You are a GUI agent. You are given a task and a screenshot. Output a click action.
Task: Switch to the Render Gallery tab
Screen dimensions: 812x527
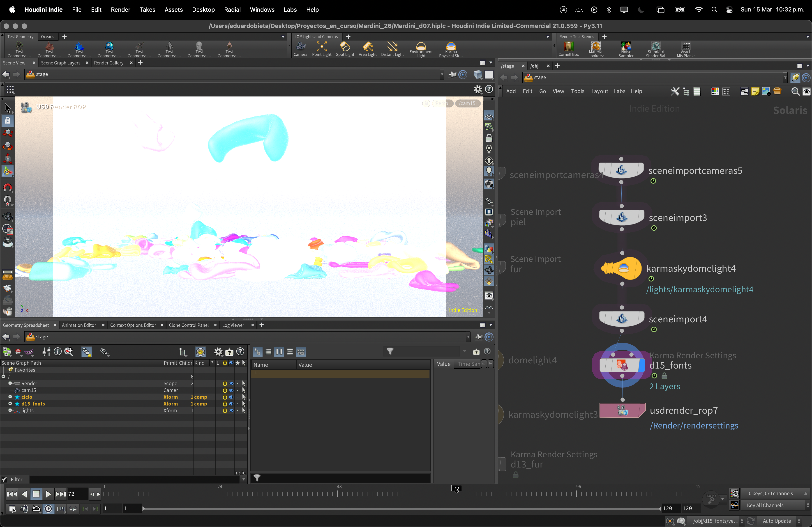108,63
